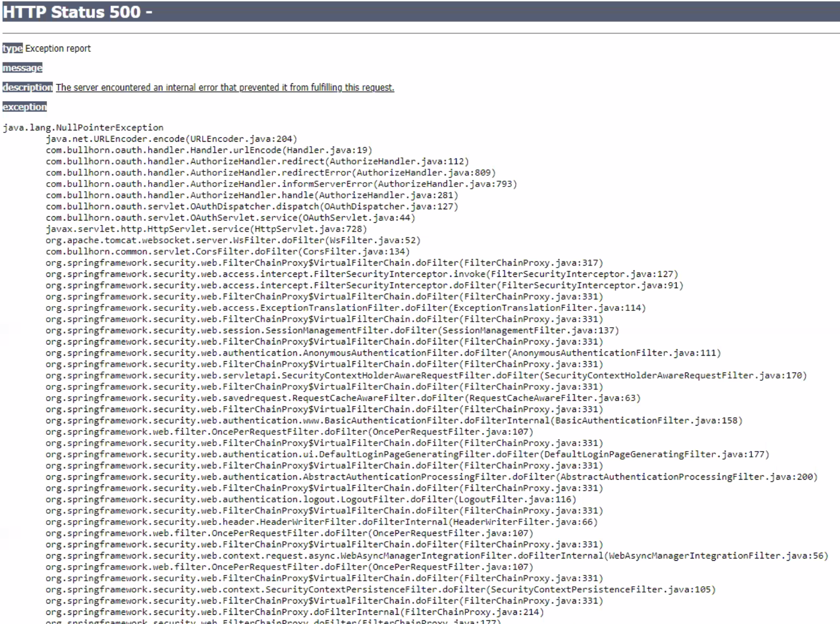The image size is (840, 624).
Task: Click the SecurityContextPersistenceFilter.doFilter stack line
Action: coord(380,590)
